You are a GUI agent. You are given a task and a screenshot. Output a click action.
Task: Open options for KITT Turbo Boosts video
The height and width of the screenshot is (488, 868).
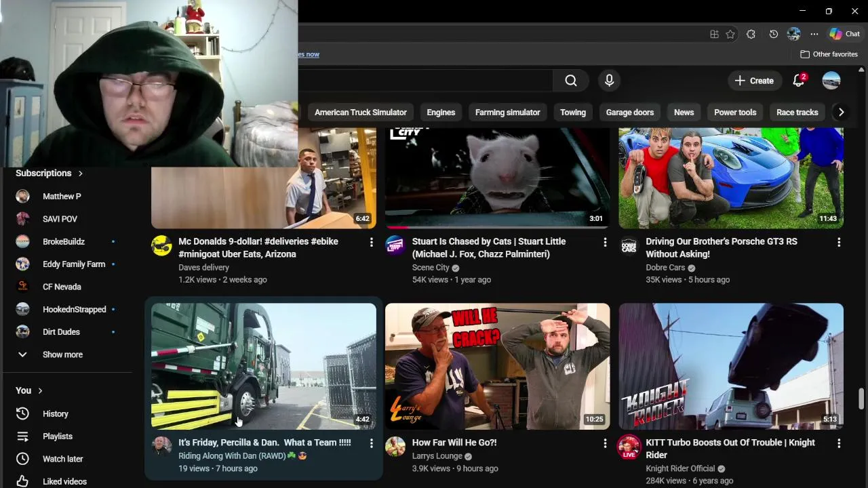[839, 443]
